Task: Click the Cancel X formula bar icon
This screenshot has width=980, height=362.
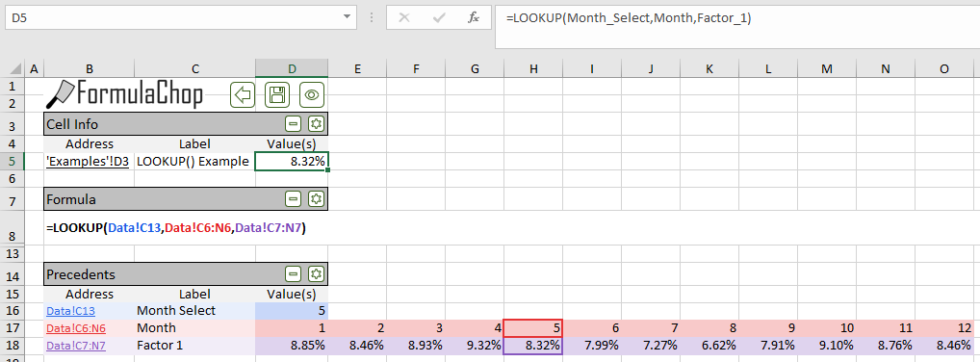Action: pos(403,17)
